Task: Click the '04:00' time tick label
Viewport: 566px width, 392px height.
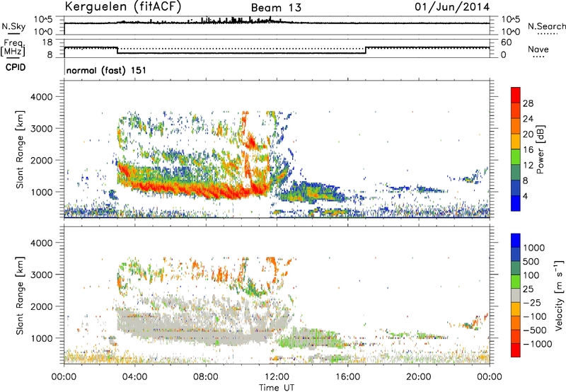Action: (134, 377)
